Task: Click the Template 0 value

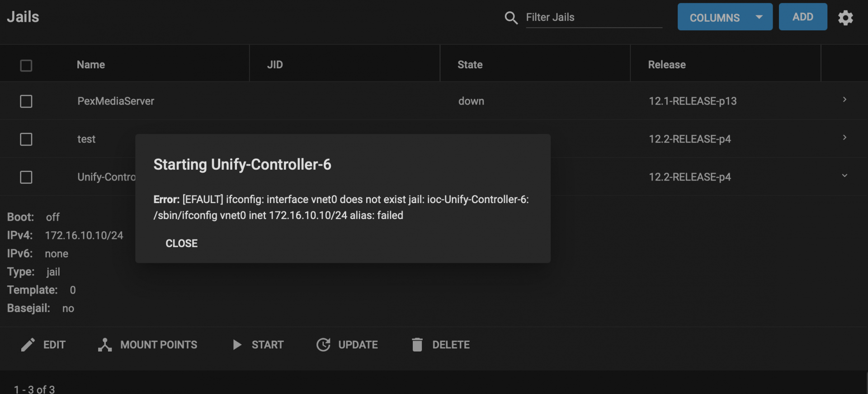Action: pos(73,290)
